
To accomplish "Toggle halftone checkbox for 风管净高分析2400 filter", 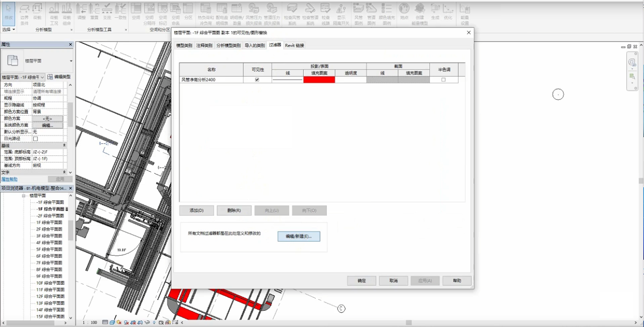I will point(443,80).
